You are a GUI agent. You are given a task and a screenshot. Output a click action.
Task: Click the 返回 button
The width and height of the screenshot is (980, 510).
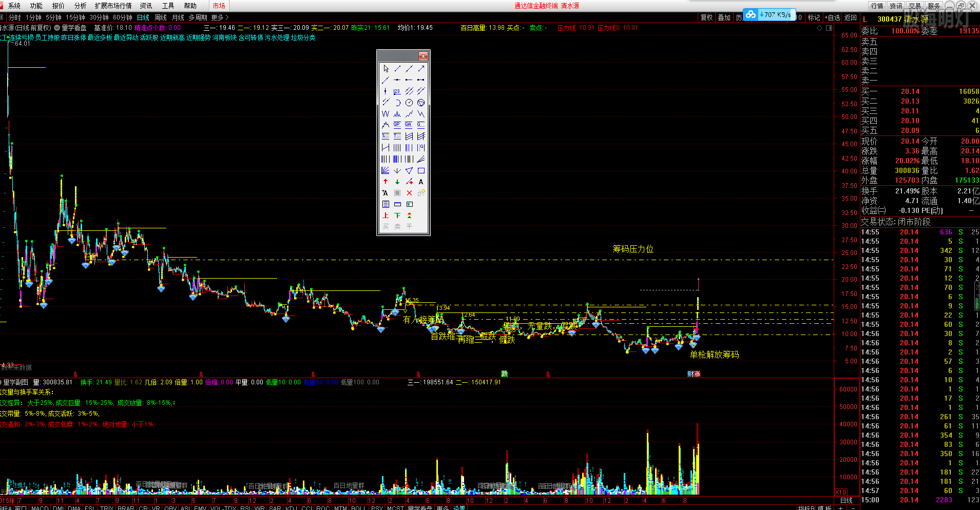tap(851, 17)
